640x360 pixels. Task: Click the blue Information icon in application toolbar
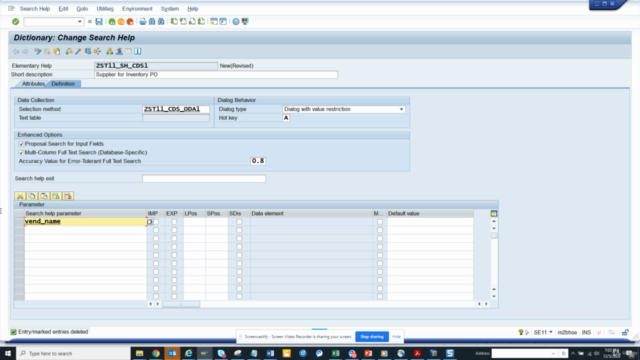coord(138,51)
